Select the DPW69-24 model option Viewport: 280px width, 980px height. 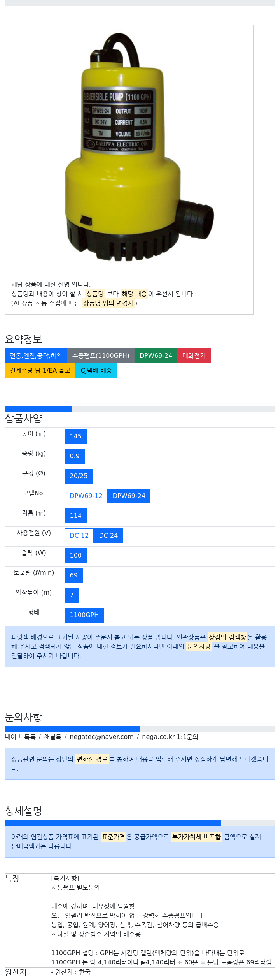tap(129, 496)
